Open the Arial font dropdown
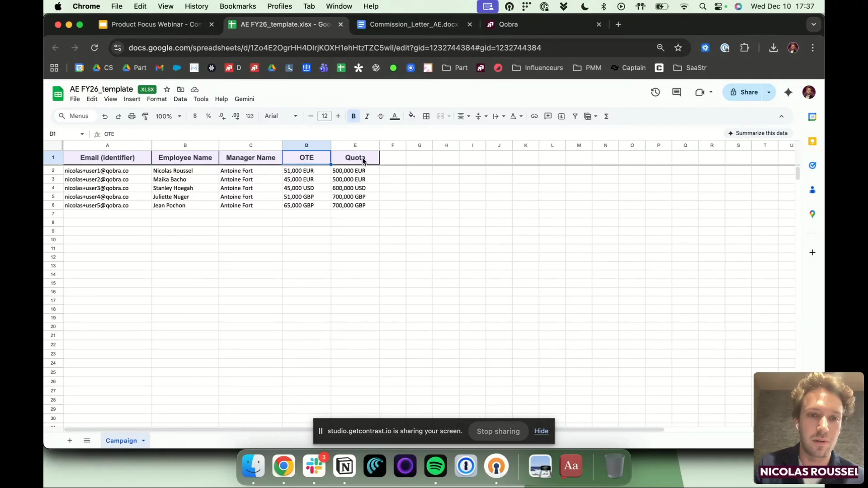This screenshot has height=488, width=868. click(x=281, y=116)
